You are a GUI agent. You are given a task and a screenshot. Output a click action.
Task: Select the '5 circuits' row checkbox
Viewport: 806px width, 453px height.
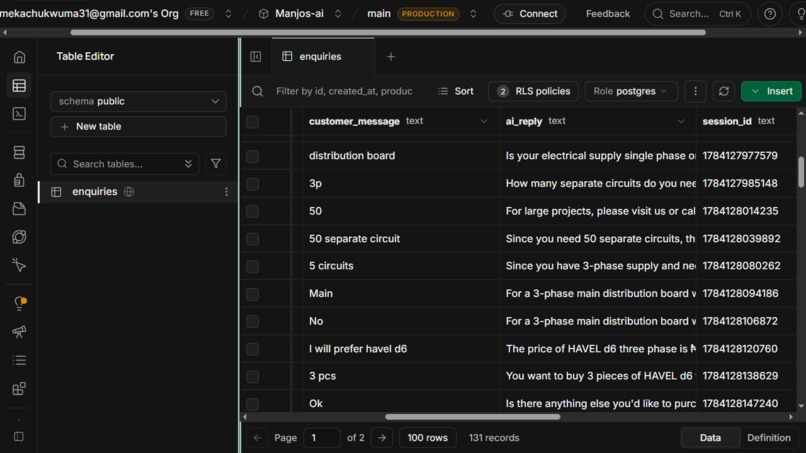252,266
